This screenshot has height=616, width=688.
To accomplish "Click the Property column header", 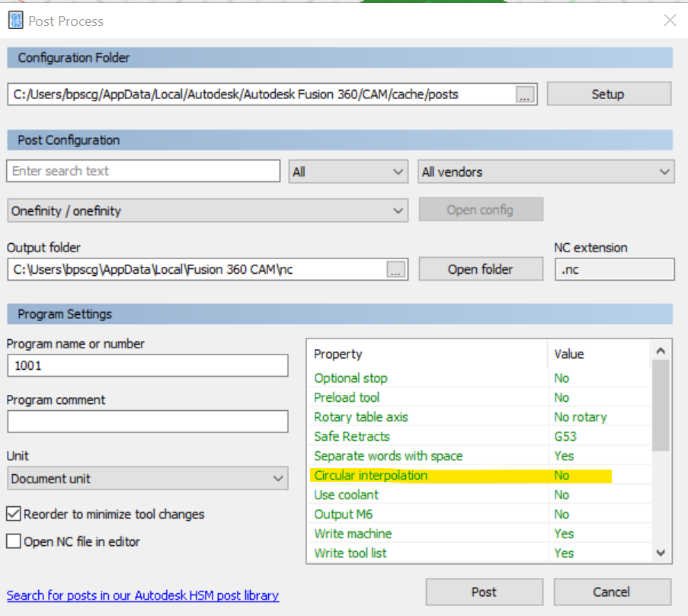I will 427,354.
